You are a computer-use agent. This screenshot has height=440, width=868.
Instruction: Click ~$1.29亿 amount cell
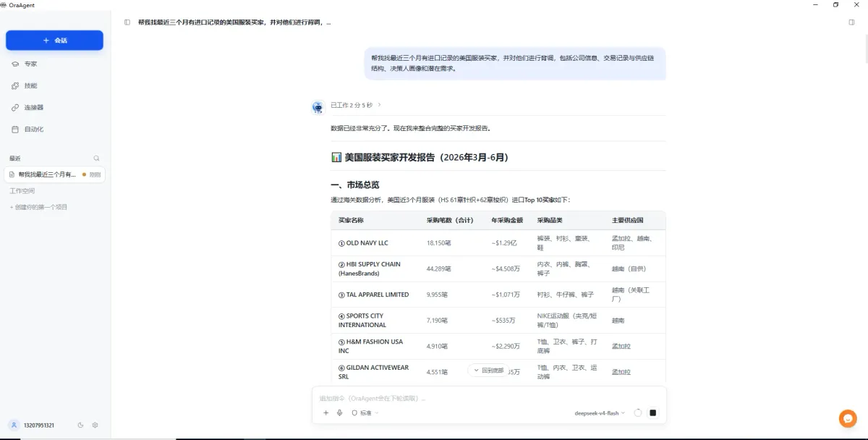504,243
